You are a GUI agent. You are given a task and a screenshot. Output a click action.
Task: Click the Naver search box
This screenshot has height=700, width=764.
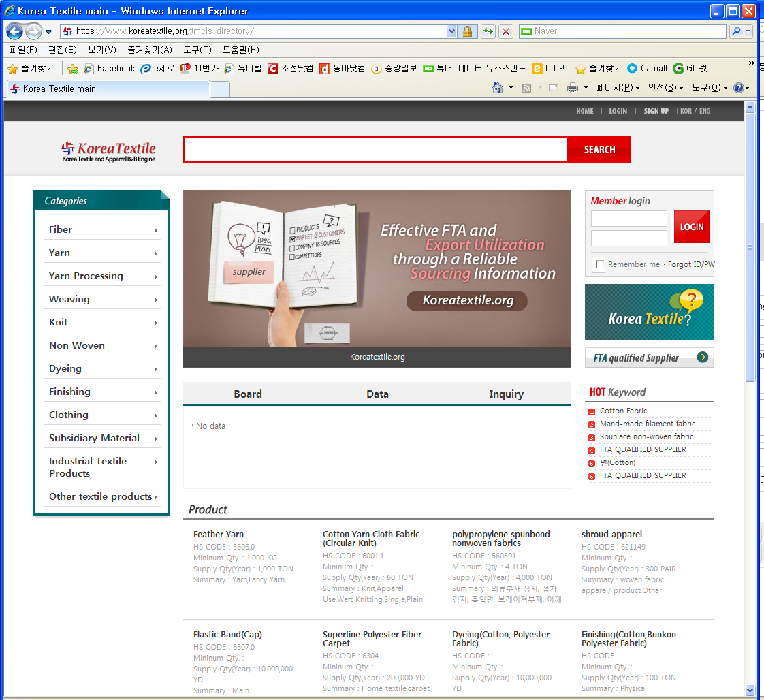click(x=622, y=31)
